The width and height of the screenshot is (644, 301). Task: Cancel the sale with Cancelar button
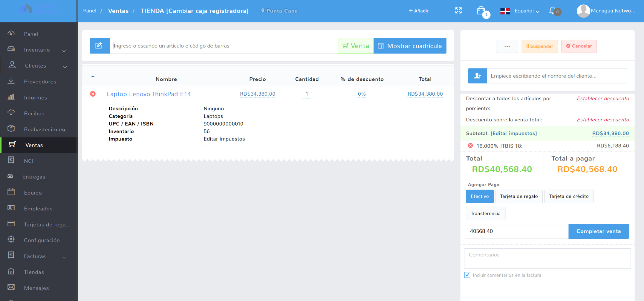pos(579,46)
